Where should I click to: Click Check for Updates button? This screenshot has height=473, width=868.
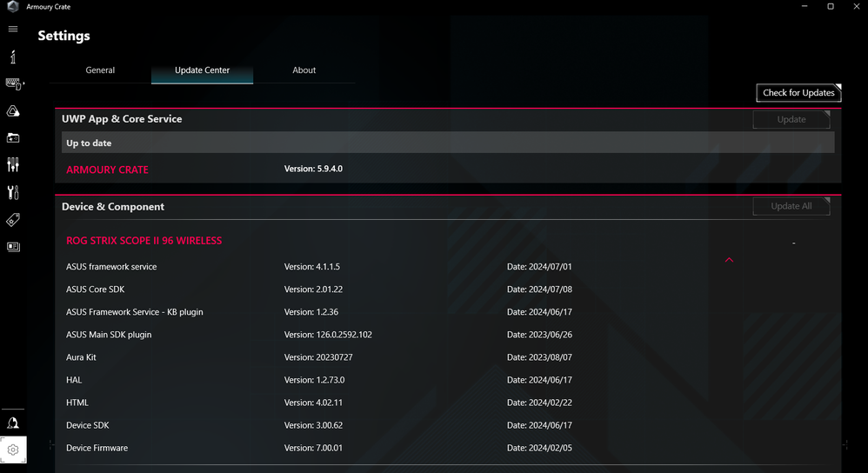(x=798, y=92)
